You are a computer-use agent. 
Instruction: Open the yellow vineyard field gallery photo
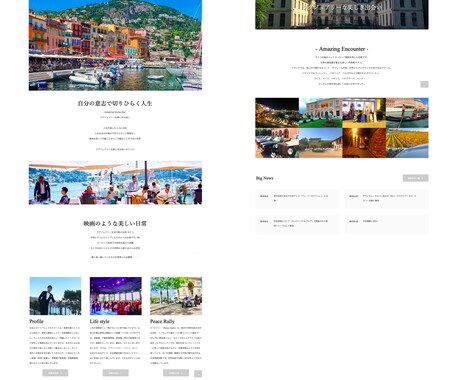(407, 143)
